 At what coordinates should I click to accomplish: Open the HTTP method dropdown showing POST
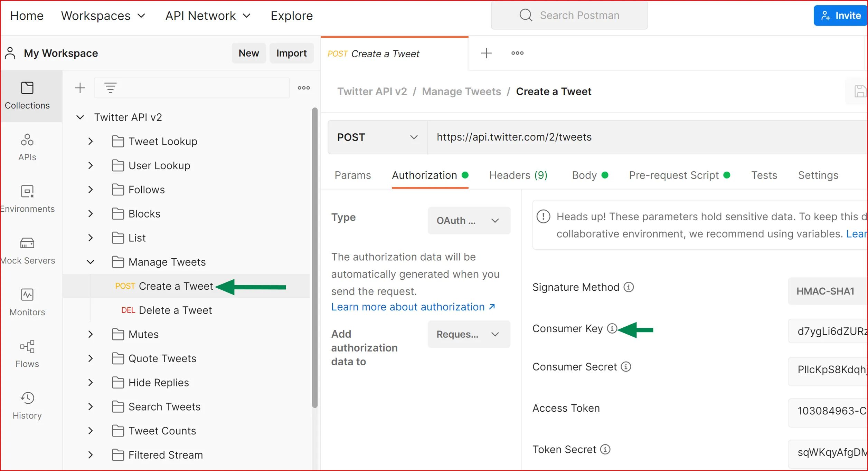coord(377,137)
